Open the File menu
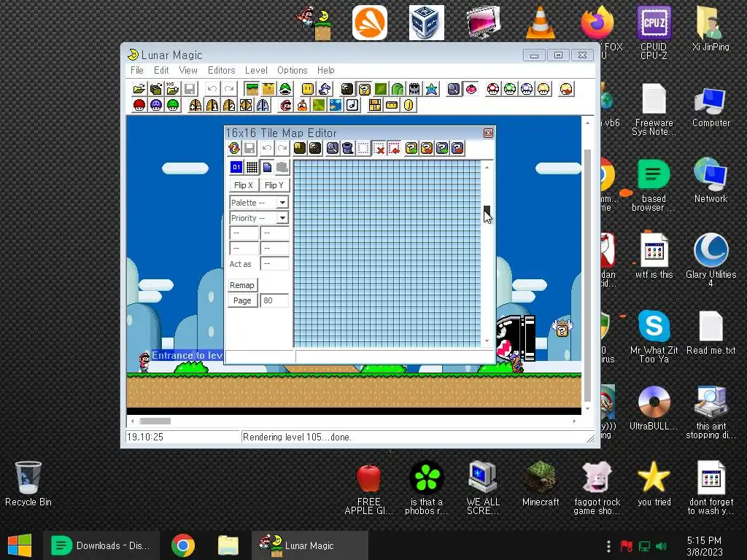The height and width of the screenshot is (560, 747). [136, 70]
